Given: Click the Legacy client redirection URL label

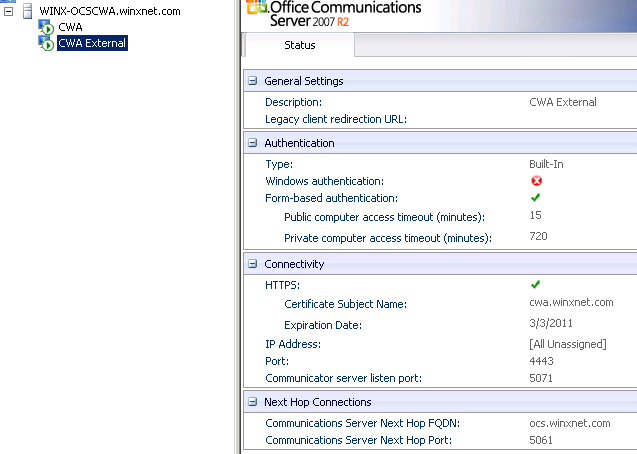Looking at the screenshot, I should (x=336, y=119).
